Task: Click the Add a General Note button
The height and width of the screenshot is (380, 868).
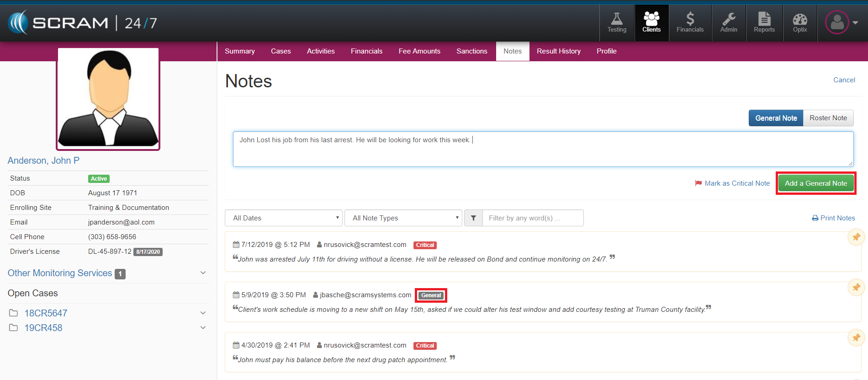Action: [x=815, y=183]
